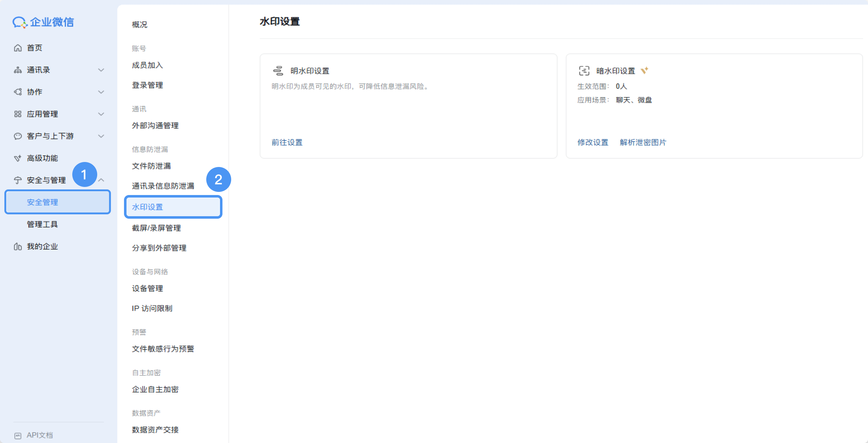Click the contacts icon beside 通讯录

point(18,70)
